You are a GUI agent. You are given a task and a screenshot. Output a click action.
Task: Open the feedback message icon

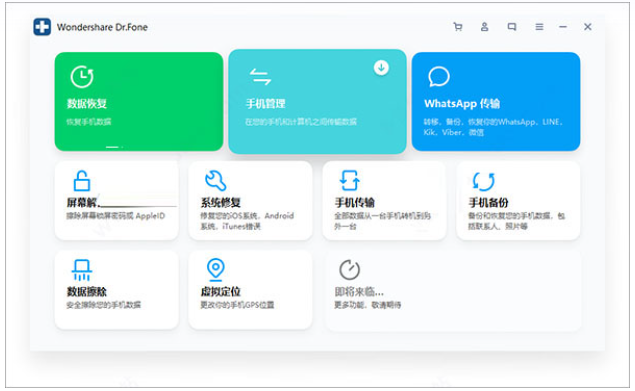tap(512, 27)
